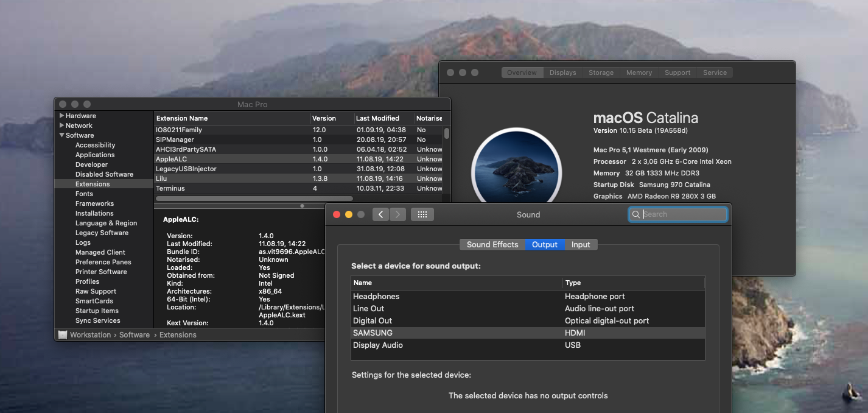Select SAMSUNG HDMI output device
The height and width of the screenshot is (413, 868).
pos(528,333)
